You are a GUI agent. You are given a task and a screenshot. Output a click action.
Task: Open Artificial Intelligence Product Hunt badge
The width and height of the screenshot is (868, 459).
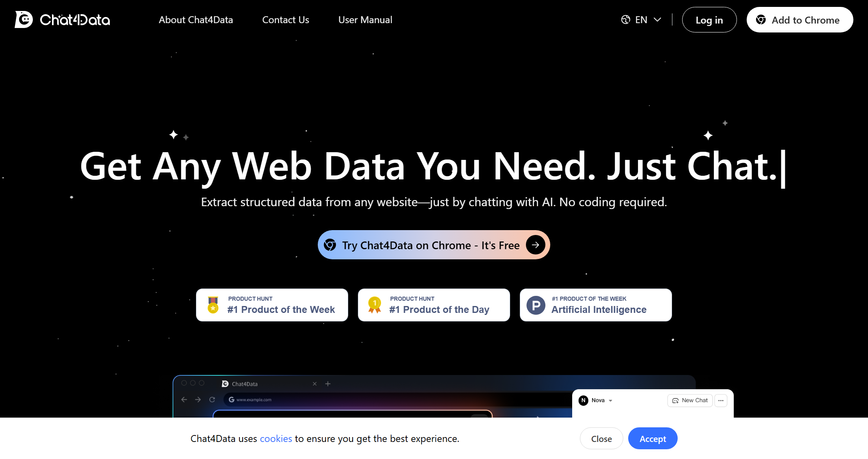click(596, 305)
